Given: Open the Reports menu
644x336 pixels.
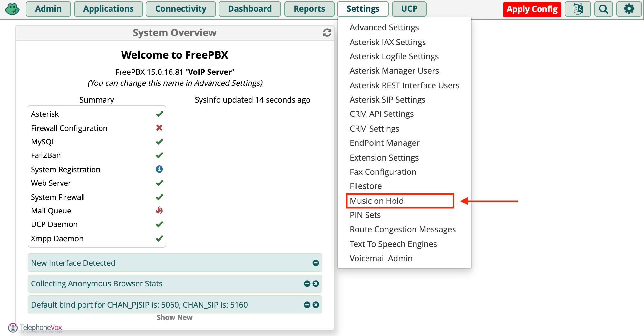Looking at the screenshot, I should pyautogui.click(x=309, y=9).
